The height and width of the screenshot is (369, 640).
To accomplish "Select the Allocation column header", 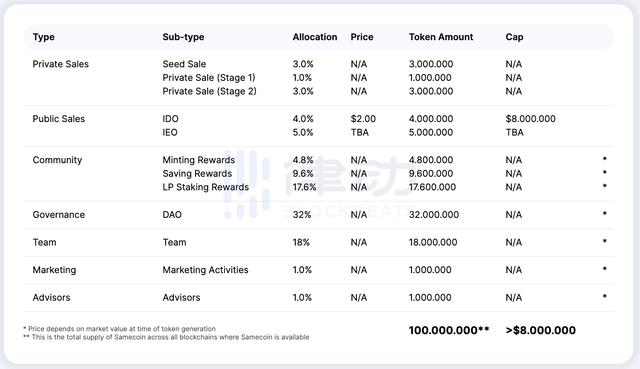I will pyautogui.click(x=315, y=37).
